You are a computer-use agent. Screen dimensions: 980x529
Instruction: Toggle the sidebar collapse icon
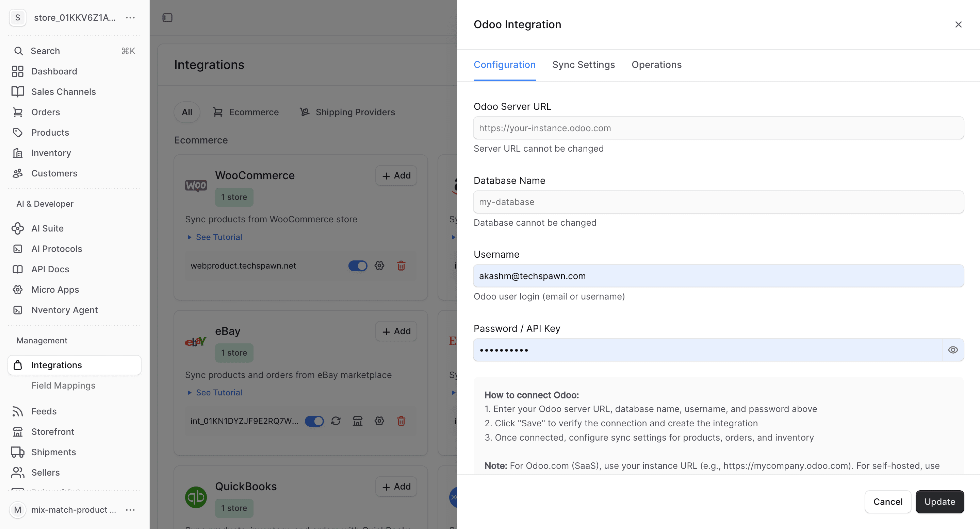167,18
